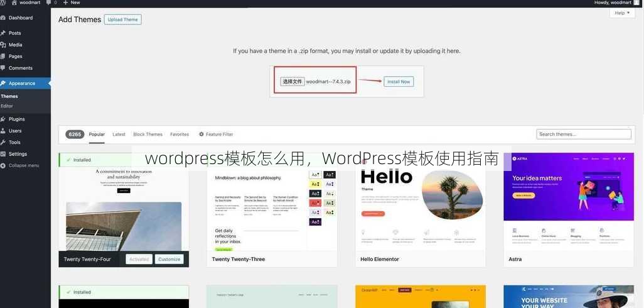Open the Plugins plug icon
Screen dimensions: 644x308
[3, 119]
